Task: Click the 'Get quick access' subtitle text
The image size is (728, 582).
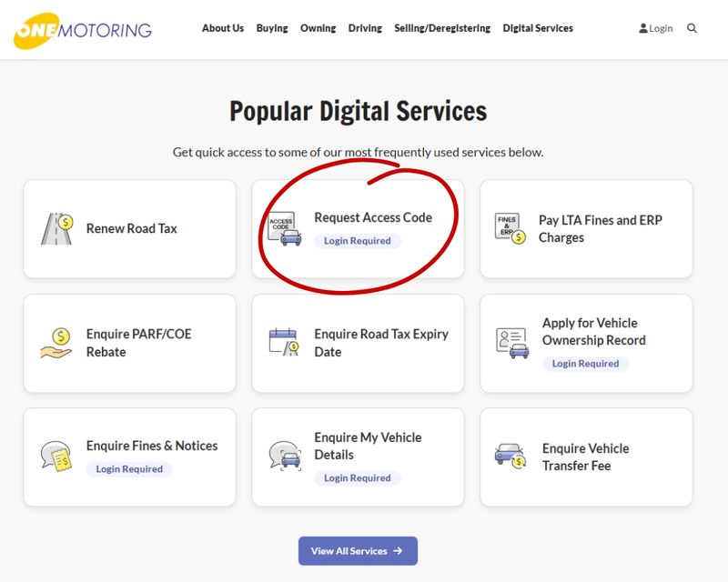Action: [x=358, y=152]
